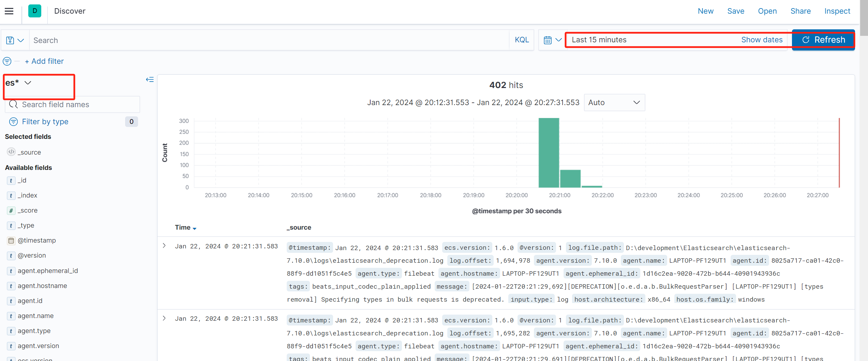Click the Filter by type count badge 0
This screenshot has height=361, width=868.
[131, 122]
